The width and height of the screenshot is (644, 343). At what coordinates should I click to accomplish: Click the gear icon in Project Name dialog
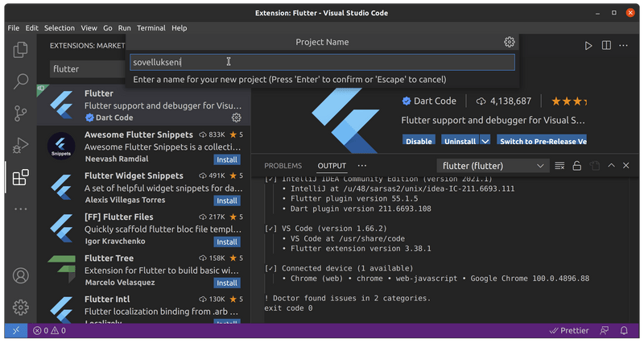[x=509, y=42]
